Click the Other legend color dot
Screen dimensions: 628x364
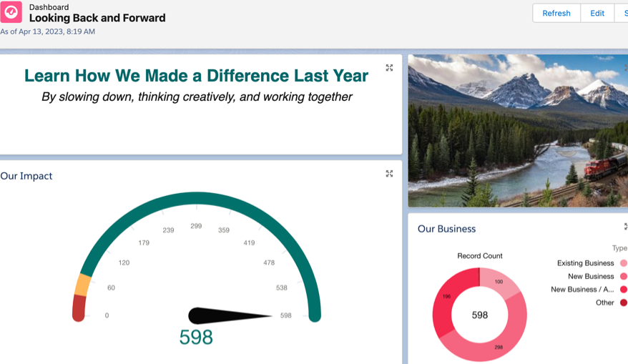624,302
